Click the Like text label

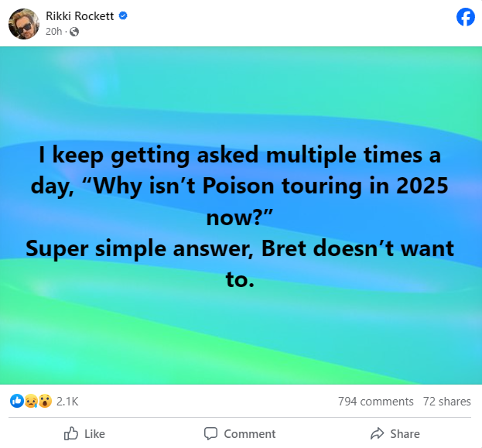pyautogui.click(x=94, y=433)
